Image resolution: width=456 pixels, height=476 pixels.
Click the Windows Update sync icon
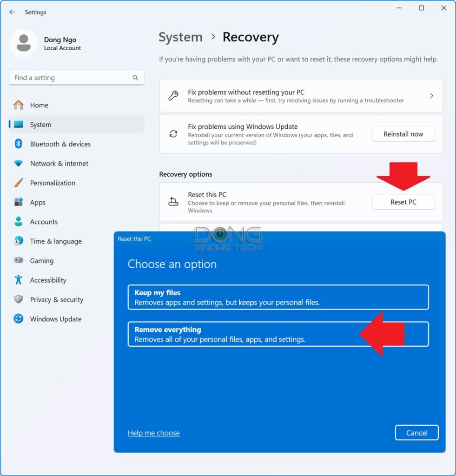[19, 319]
